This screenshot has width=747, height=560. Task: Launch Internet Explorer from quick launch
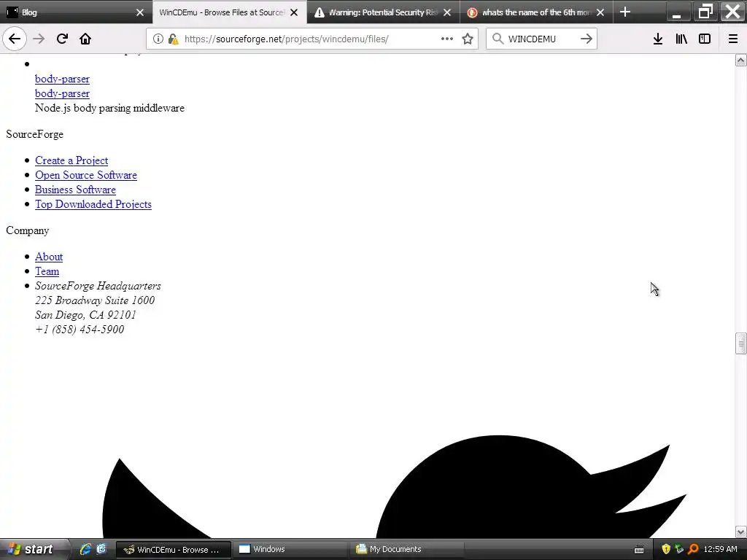85,549
